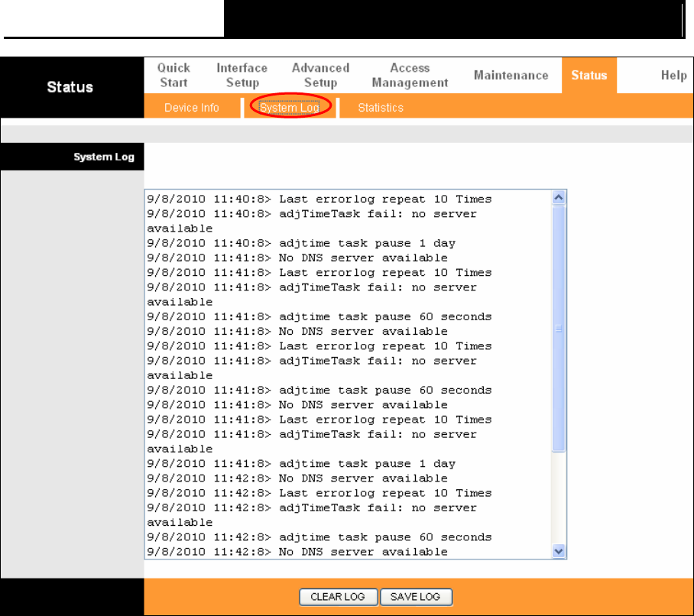Viewport: 694px width, 616px height.
Task: Click the 11:40:8 'adjTimeTask fail: no server' line
Action: [312, 214]
